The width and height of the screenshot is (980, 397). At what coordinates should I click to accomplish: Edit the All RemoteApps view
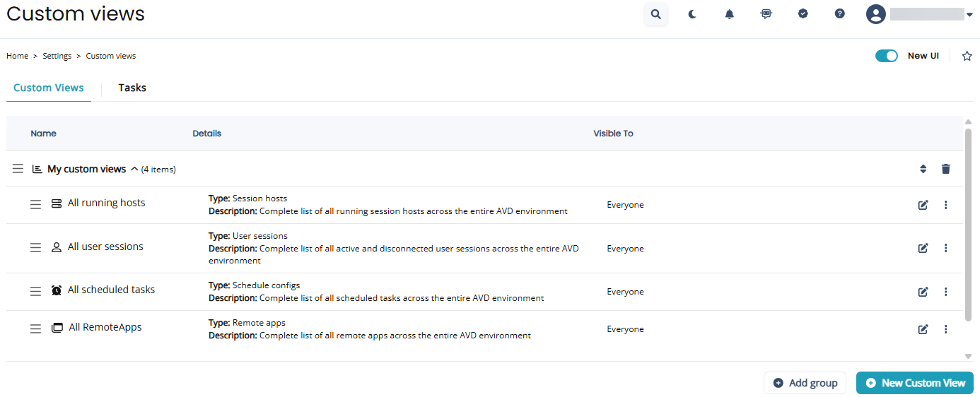(923, 329)
